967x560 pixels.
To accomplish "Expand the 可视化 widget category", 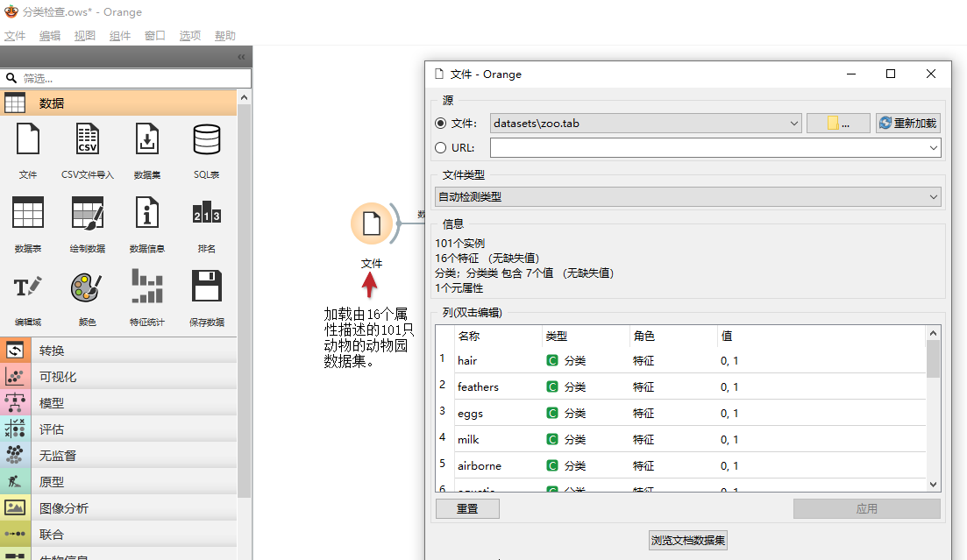I will tap(118, 377).
